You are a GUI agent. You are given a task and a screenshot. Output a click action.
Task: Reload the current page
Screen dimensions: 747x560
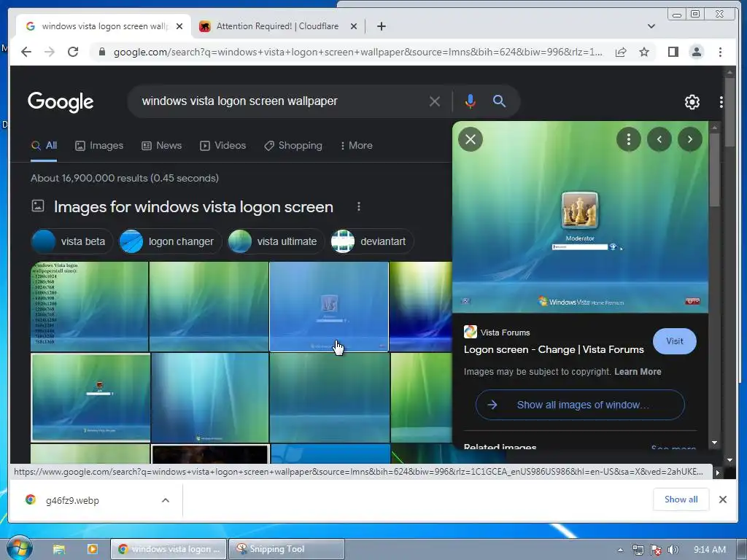click(x=73, y=52)
